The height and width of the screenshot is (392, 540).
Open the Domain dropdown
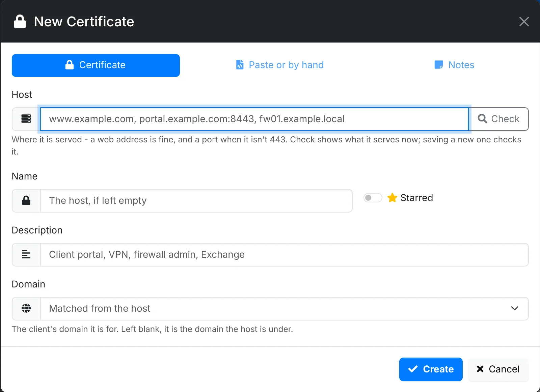(285, 308)
